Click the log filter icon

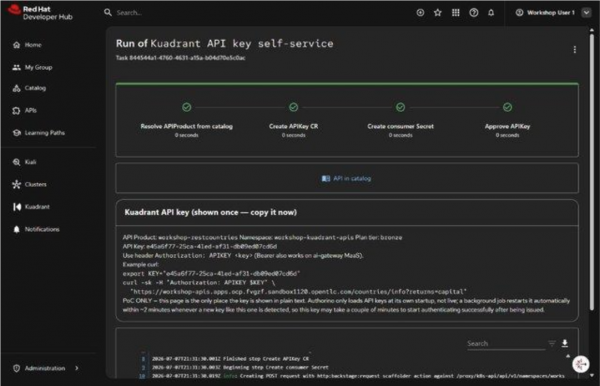tap(552, 344)
